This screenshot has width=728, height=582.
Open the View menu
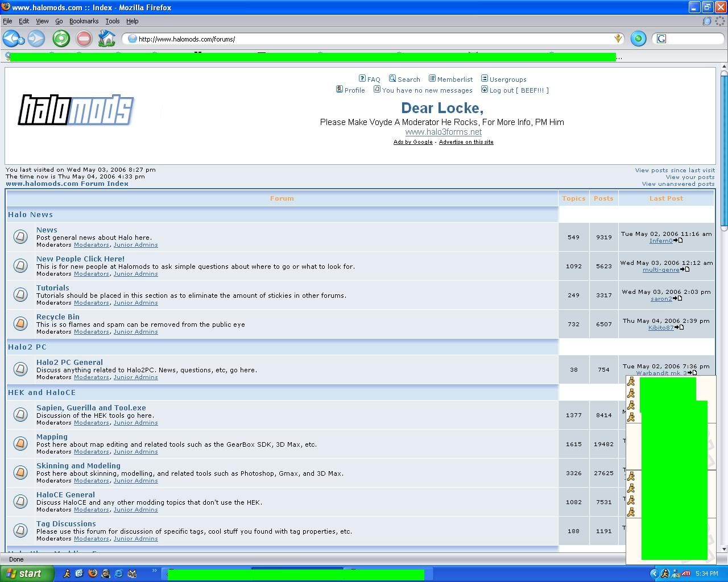(x=42, y=21)
